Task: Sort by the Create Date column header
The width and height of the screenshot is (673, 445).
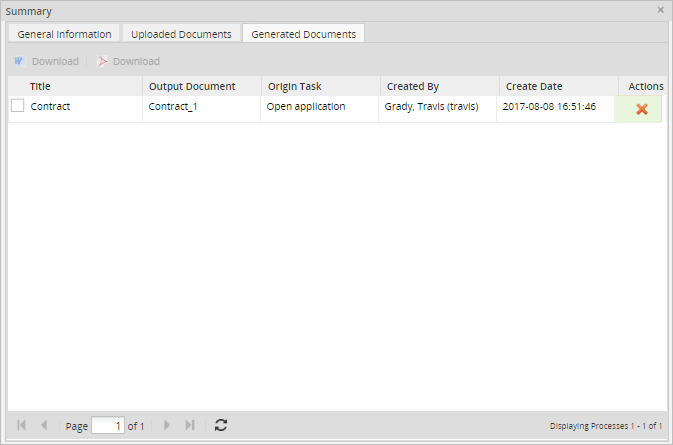Action: coord(534,86)
